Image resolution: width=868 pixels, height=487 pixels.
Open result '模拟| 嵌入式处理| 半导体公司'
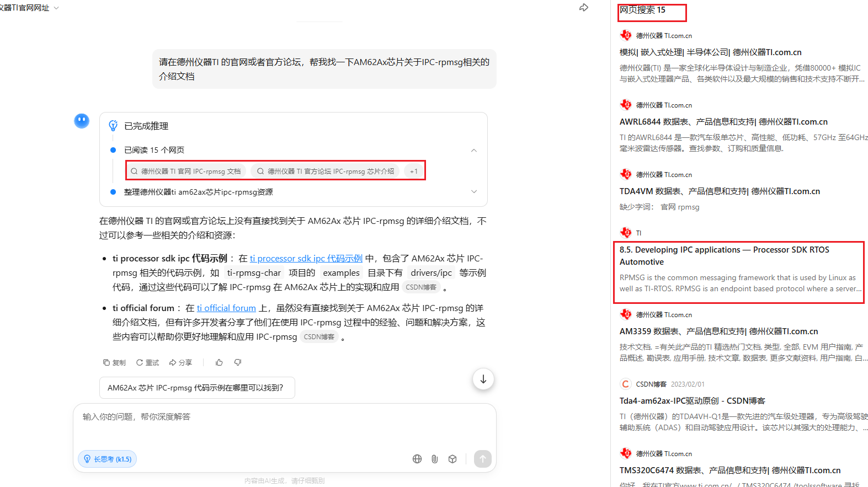[x=710, y=52]
